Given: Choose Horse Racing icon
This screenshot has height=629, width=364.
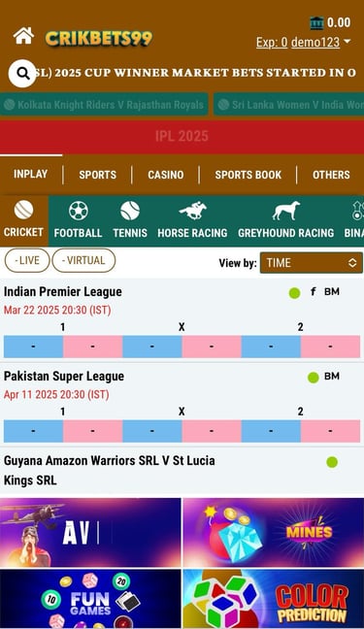Looking at the screenshot, I should [x=192, y=211].
